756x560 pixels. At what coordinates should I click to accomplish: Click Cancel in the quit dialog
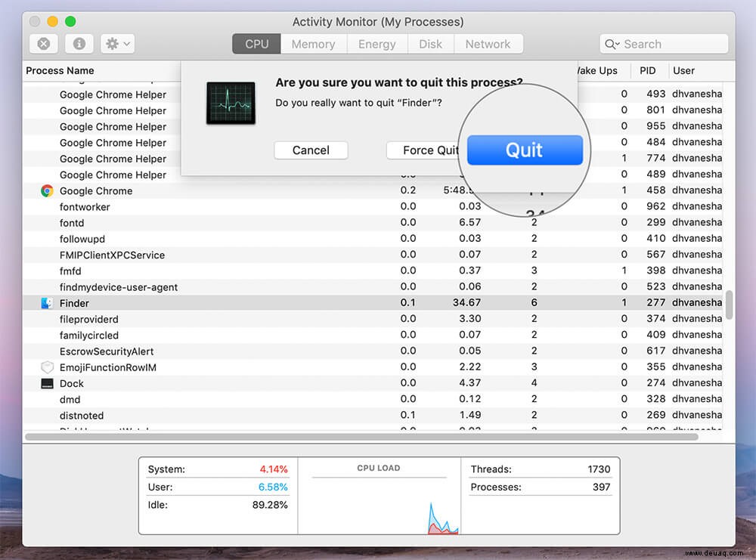pyautogui.click(x=311, y=150)
